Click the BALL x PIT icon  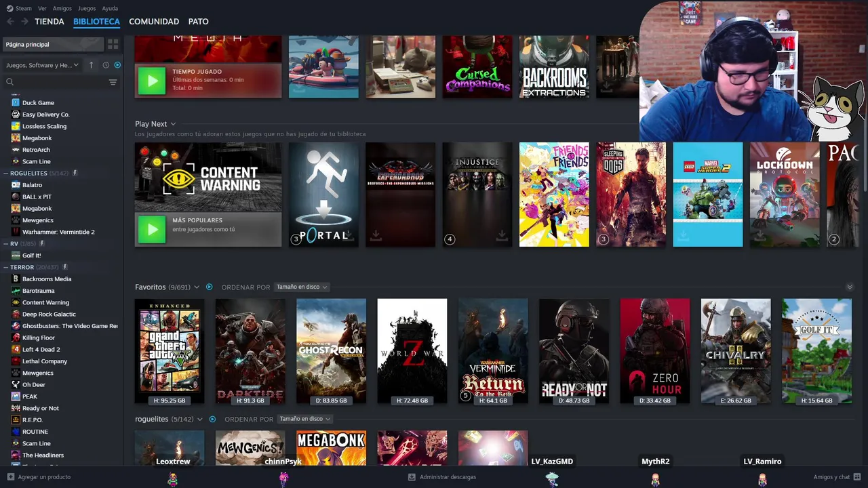pyautogui.click(x=16, y=197)
